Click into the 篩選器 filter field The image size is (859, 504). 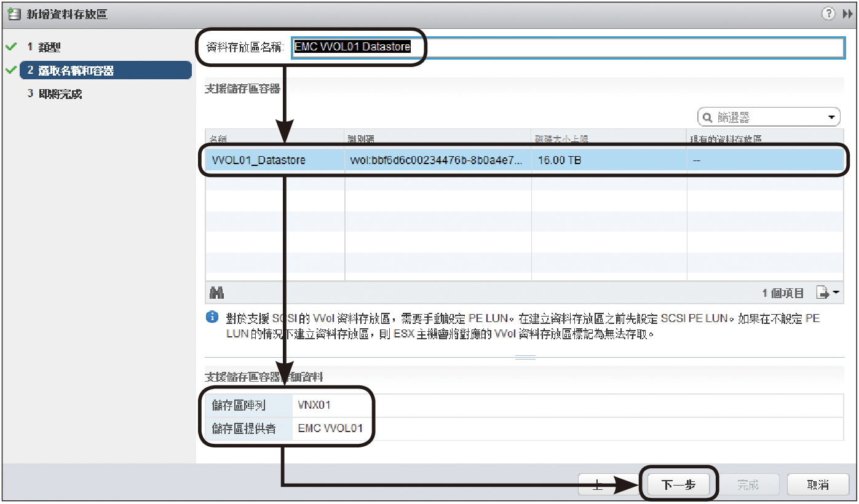click(767, 117)
